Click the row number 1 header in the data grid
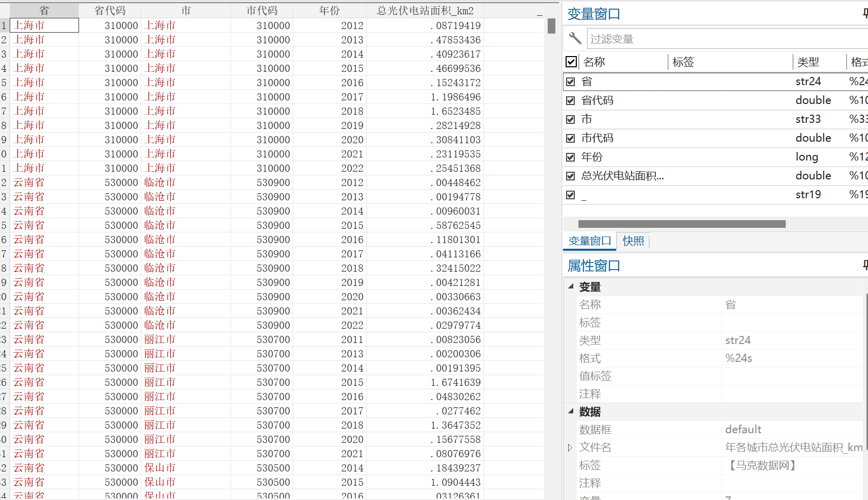Screen dimensions: 868x500 4,25
